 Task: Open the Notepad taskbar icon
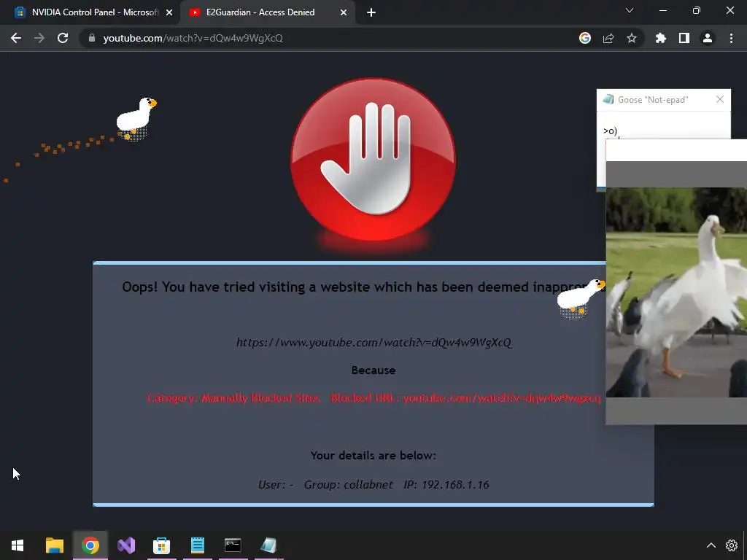pyautogui.click(x=197, y=545)
